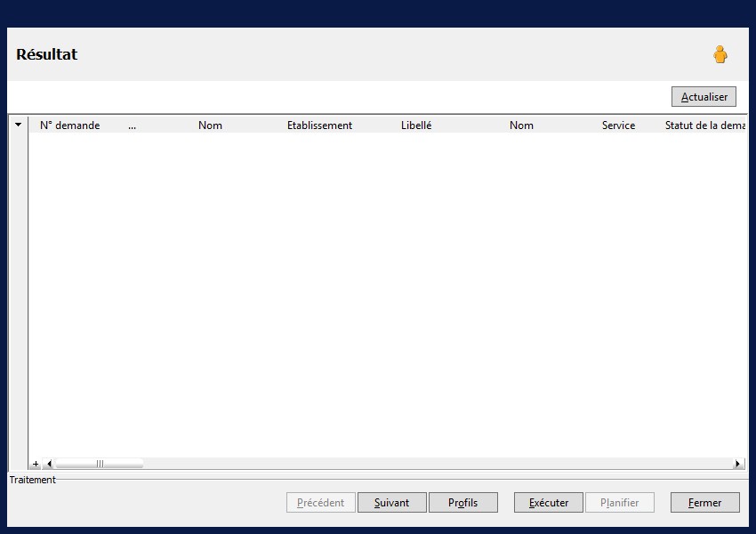756x534 pixels.
Task: Click the Suivant button
Action: point(392,503)
